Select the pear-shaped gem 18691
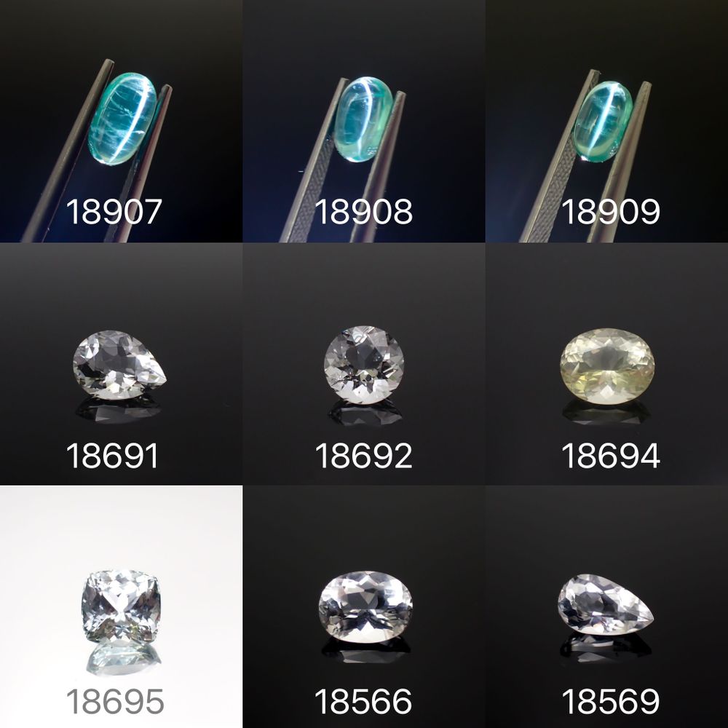The width and height of the screenshot is (728, 728). click(119, 365)
